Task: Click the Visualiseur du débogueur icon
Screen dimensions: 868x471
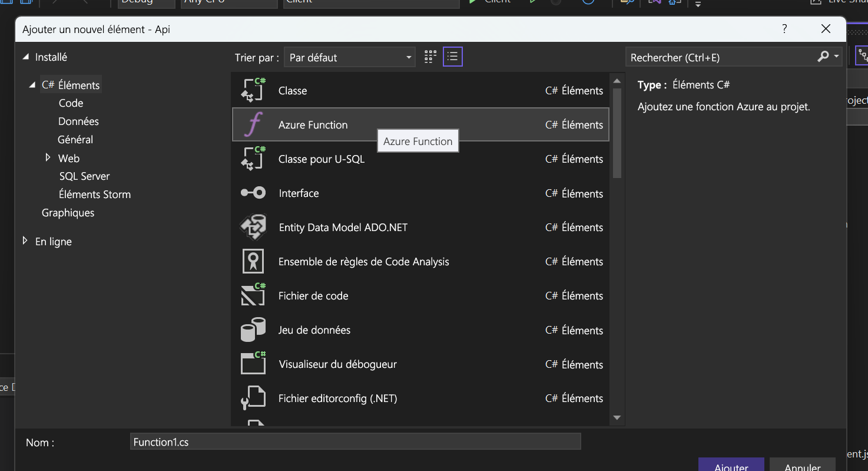Action: click(x=254, y=364)
